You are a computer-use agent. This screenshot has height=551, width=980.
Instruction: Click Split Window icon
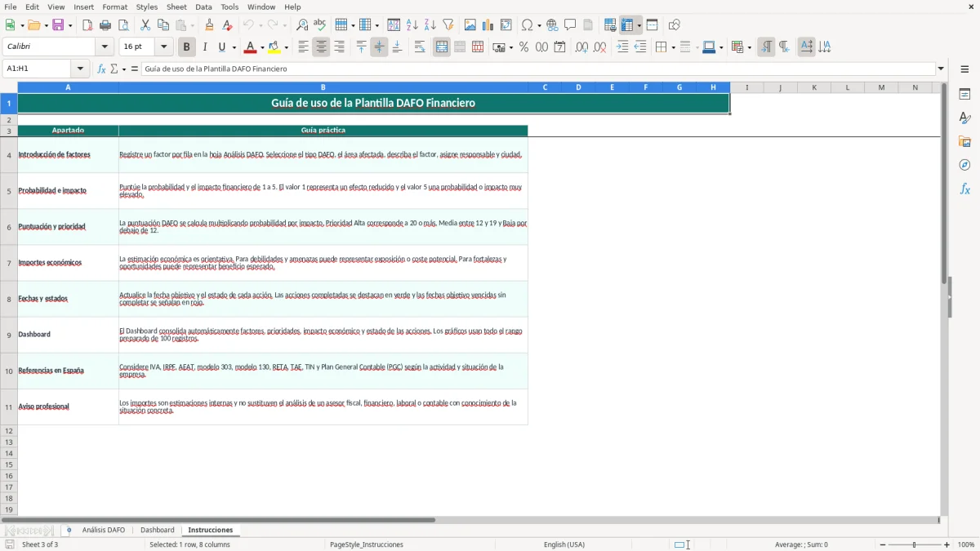click(x=653, y=25)
